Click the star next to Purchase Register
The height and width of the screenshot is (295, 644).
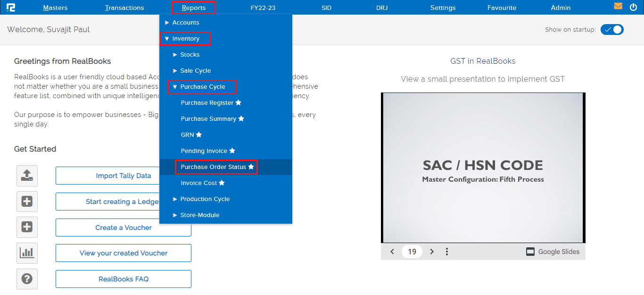[238, 102]
